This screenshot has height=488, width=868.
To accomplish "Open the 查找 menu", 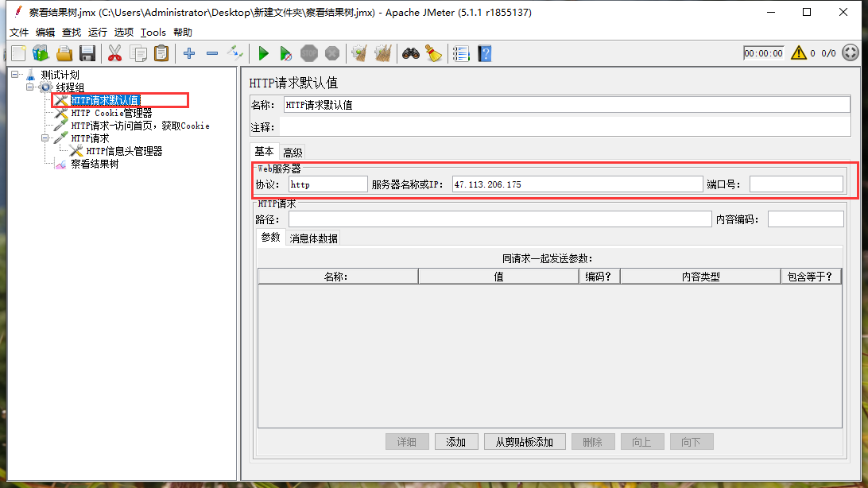I will pyautogui.click(x=71, y=33).
